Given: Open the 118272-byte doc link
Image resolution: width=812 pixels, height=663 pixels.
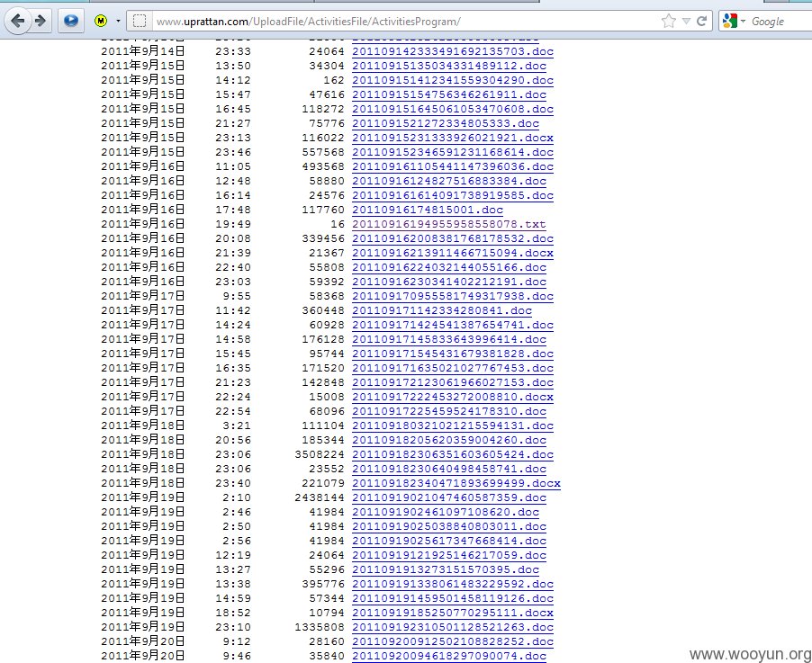Looking at the screenshot, I should click(453, 109).
